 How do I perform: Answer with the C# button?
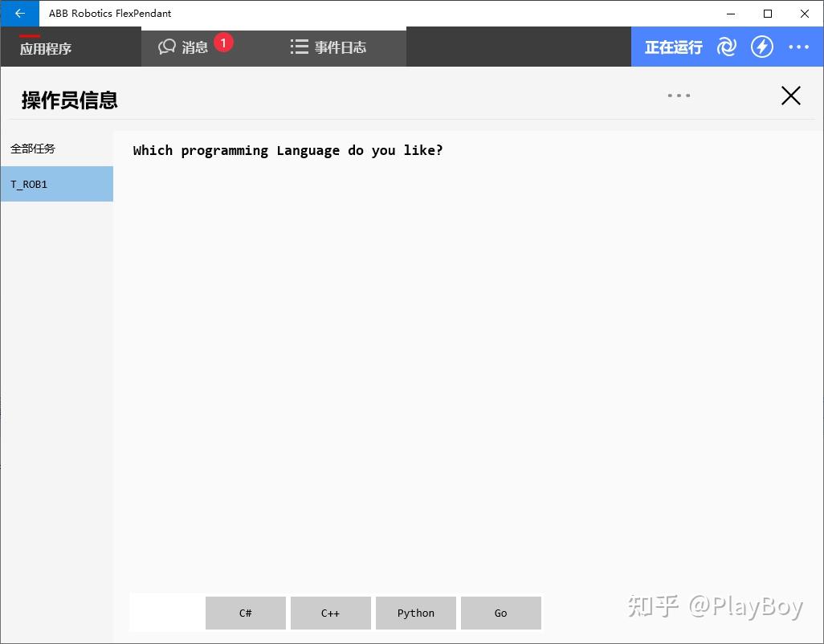pos(245,613)
